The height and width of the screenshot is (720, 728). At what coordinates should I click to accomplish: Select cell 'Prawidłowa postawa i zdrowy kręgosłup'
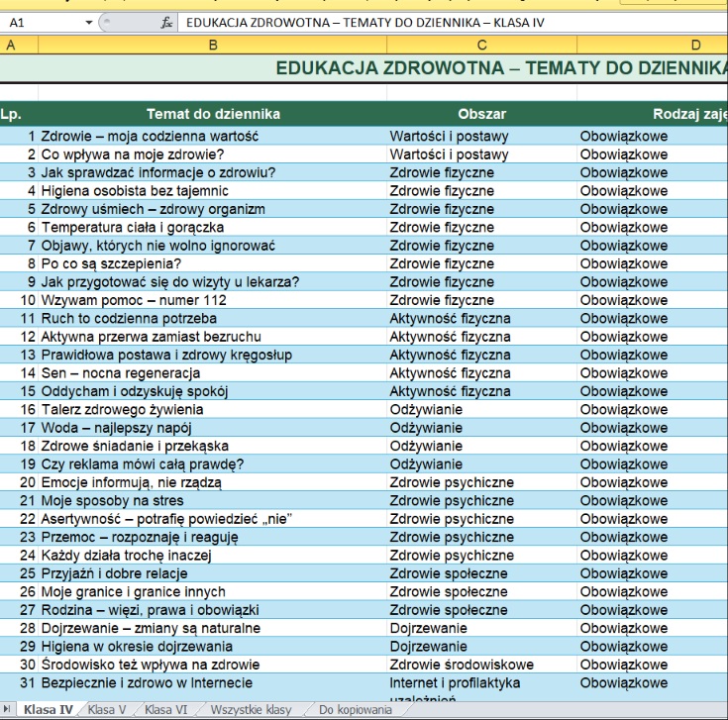tap(213, 355)
